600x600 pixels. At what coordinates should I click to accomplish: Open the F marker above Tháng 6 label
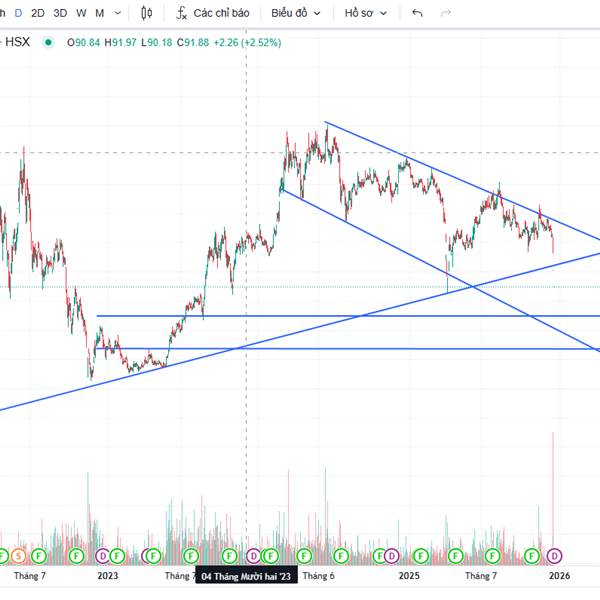(x=304, y=556)
